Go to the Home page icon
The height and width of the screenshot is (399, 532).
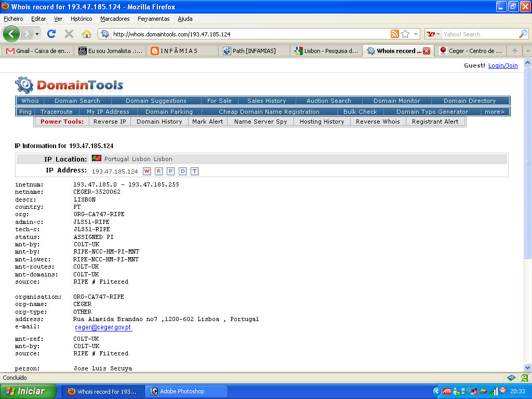point(87,34)
